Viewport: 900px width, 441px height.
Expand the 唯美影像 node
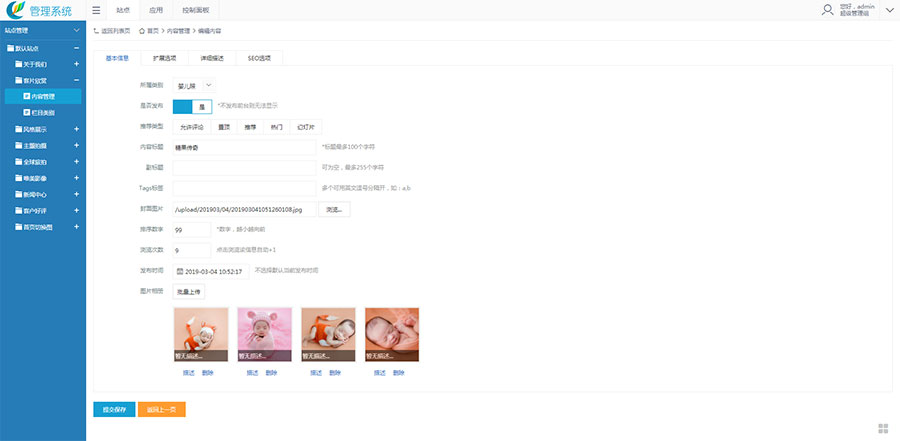(x=76, y=178)
